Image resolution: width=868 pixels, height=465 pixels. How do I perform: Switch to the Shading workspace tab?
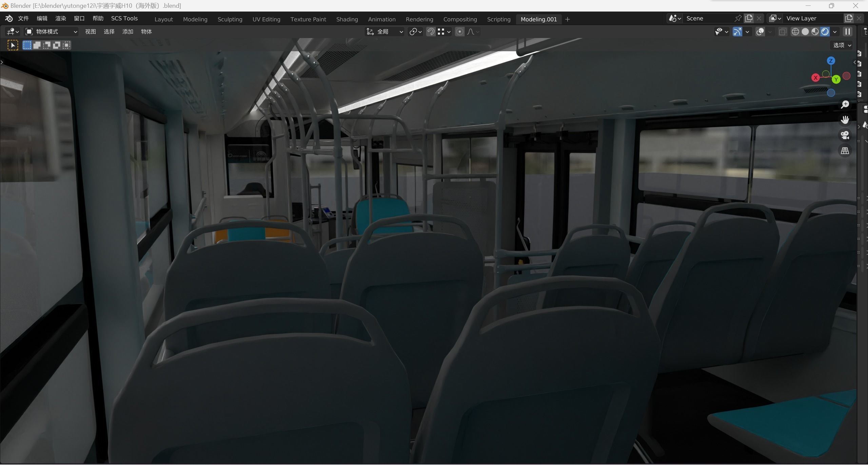tap(347, 19)
